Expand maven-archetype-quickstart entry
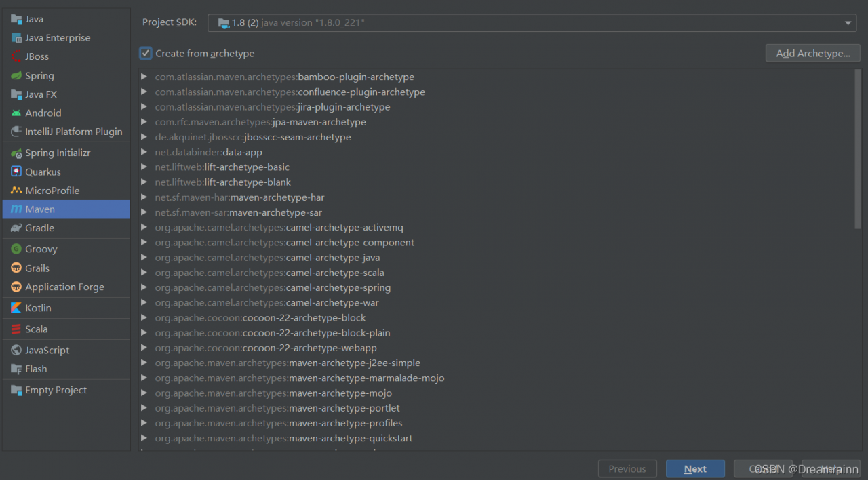 144,438
